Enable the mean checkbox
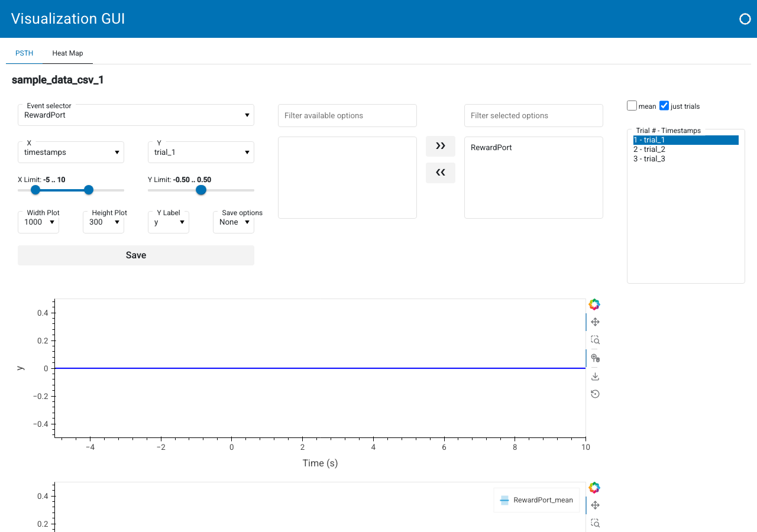757x532 pixels. click(632, 106)
